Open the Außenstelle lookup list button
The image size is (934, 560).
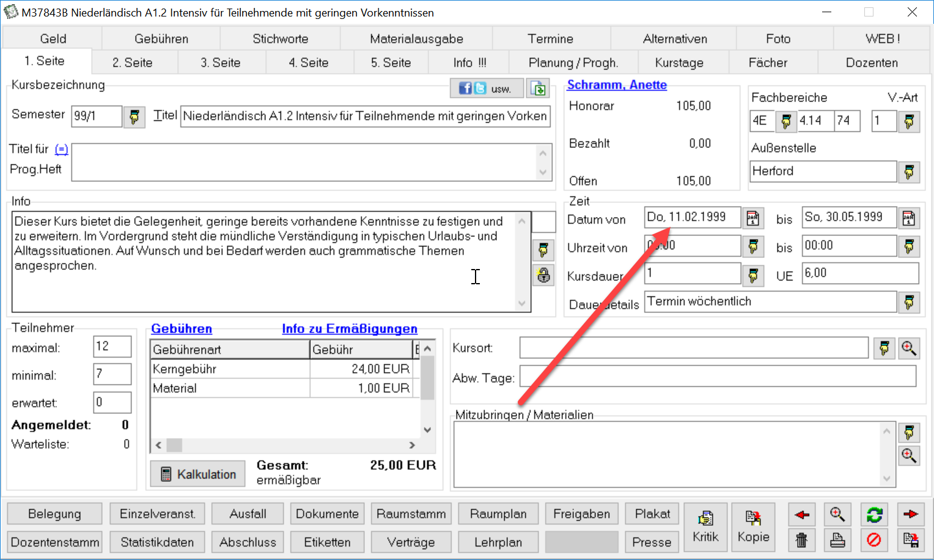(x=909, y=172)
